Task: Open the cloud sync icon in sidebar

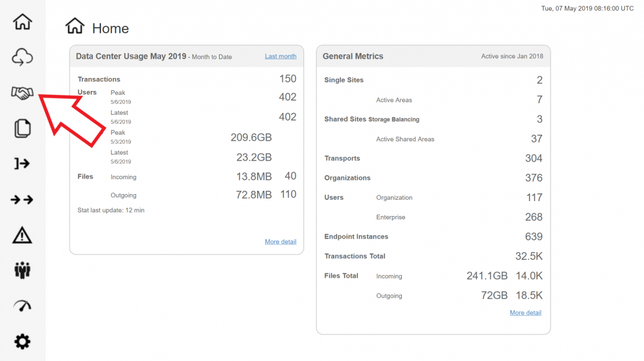Action: (x=23, y=58)
